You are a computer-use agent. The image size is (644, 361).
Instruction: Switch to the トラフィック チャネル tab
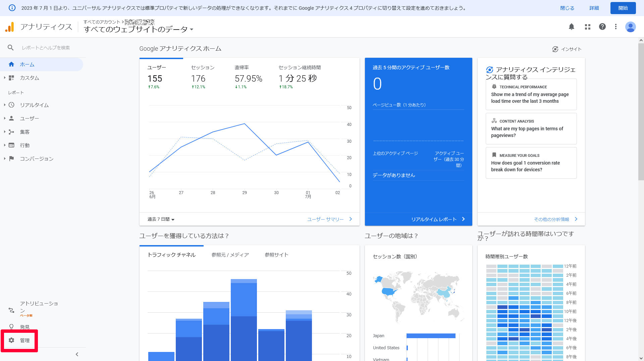tap(171, 255)
